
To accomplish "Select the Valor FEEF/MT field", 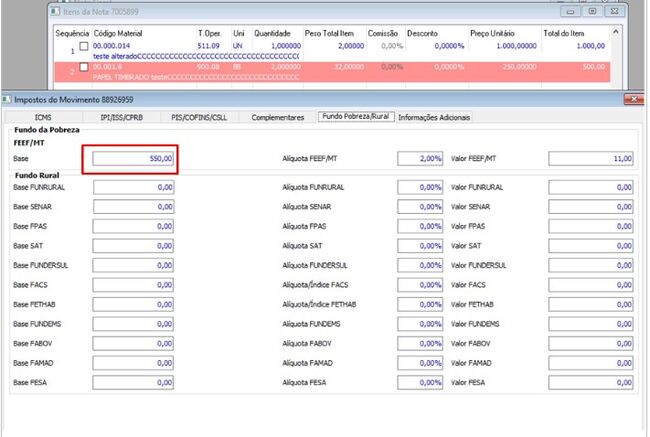I will (591, 158).
